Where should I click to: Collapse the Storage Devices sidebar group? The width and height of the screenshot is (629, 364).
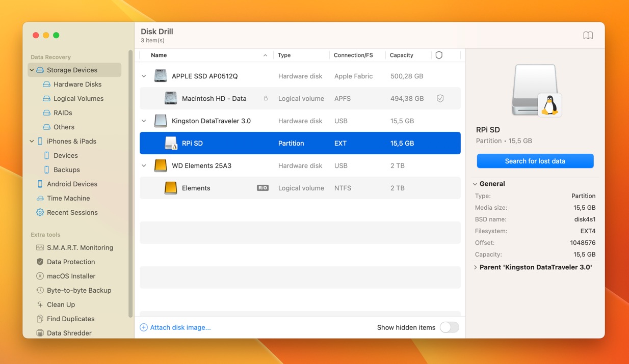pyautogui.click(x=32, y=70)
